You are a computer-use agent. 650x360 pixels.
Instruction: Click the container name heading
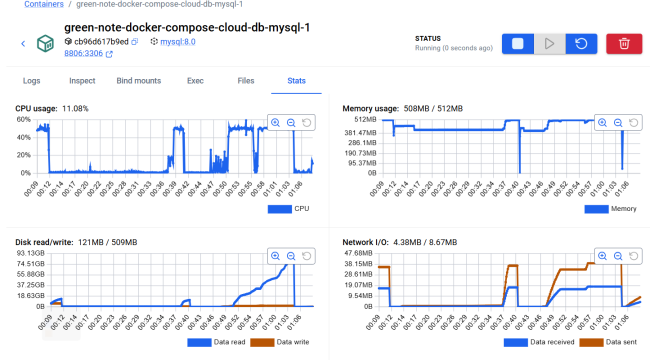point(187,27)
